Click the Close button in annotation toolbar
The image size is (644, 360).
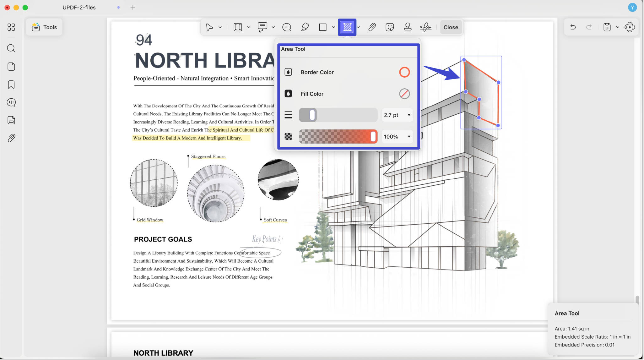[x=451, y=27]
